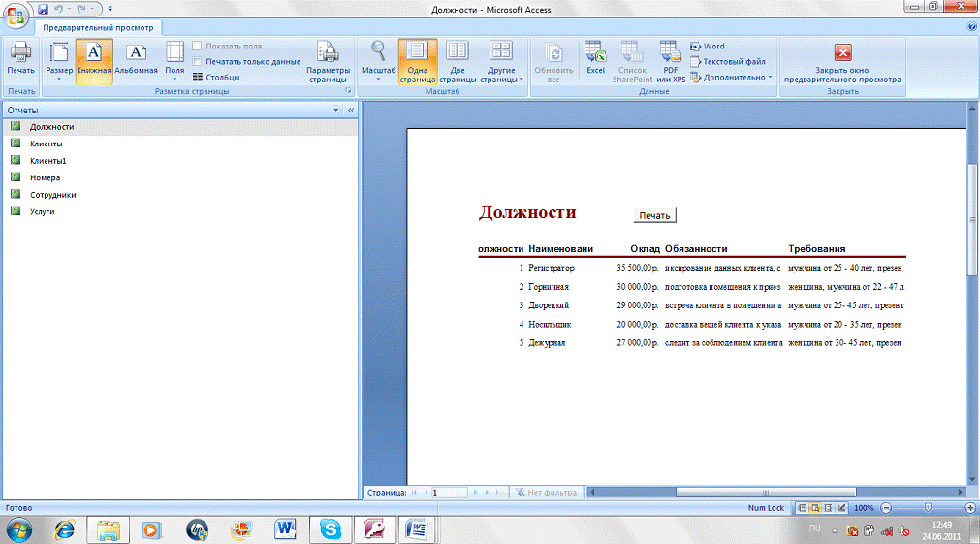Open the Другие страницы dropdown
The height and width of the screenshot is (544, 980).
point(500,62)
